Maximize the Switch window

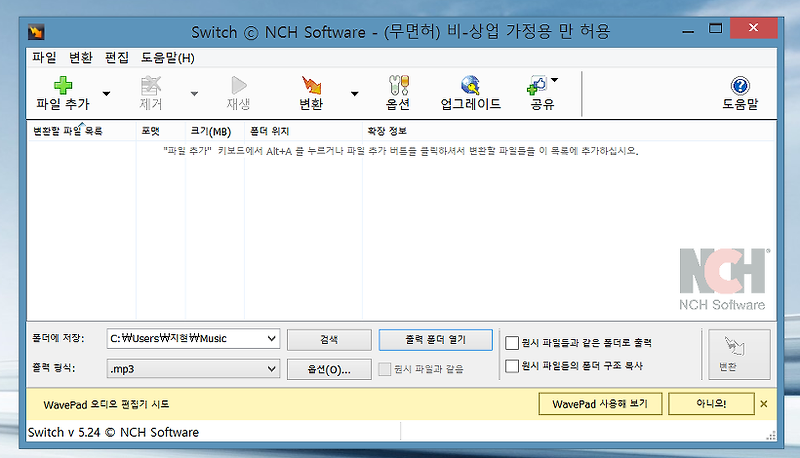pyautogui.click(x=715, y=29)
